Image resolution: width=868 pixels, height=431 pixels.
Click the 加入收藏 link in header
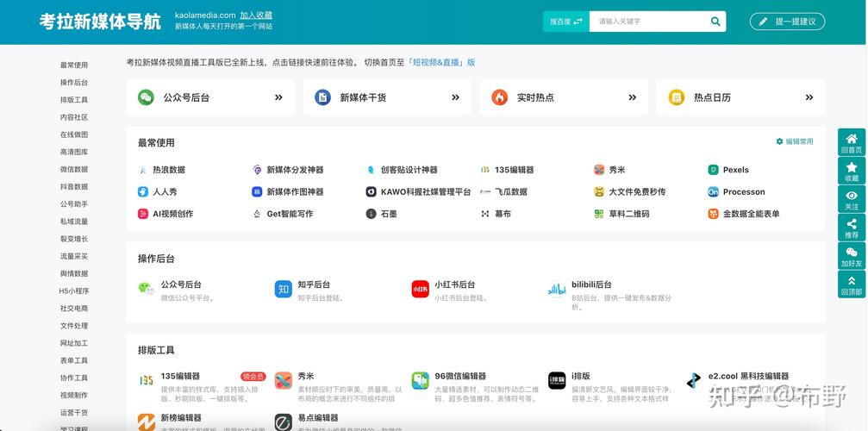256,16
